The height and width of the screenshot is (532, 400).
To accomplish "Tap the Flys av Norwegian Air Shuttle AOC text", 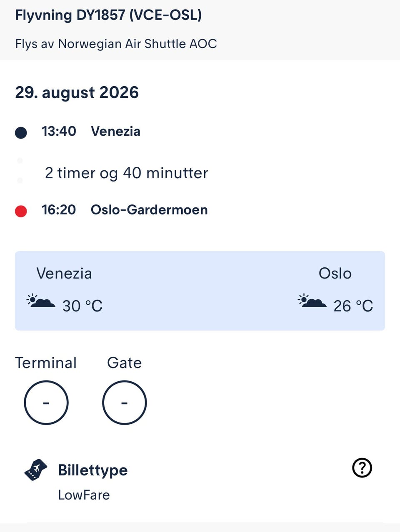I will tap(116, 44).
